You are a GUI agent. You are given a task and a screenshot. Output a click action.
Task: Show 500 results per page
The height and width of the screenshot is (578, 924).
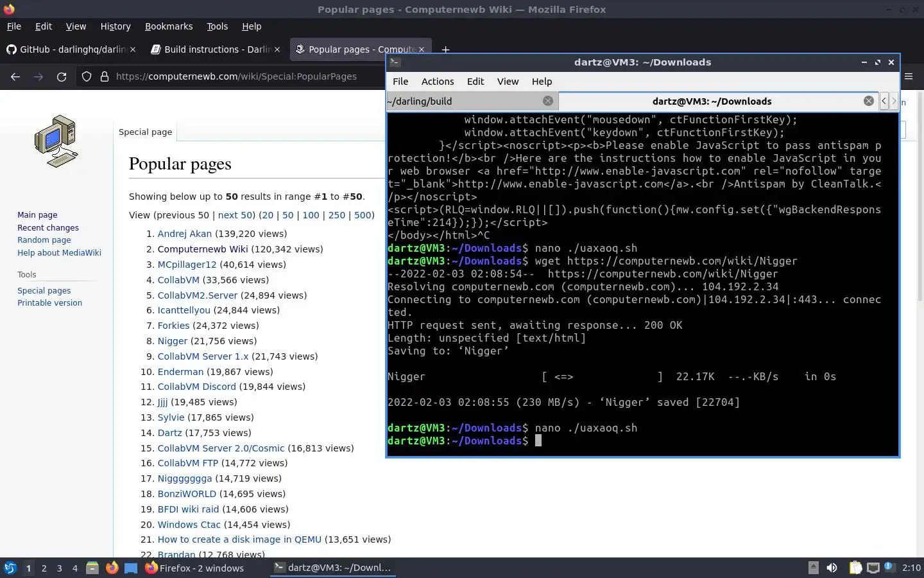point(363,215)
